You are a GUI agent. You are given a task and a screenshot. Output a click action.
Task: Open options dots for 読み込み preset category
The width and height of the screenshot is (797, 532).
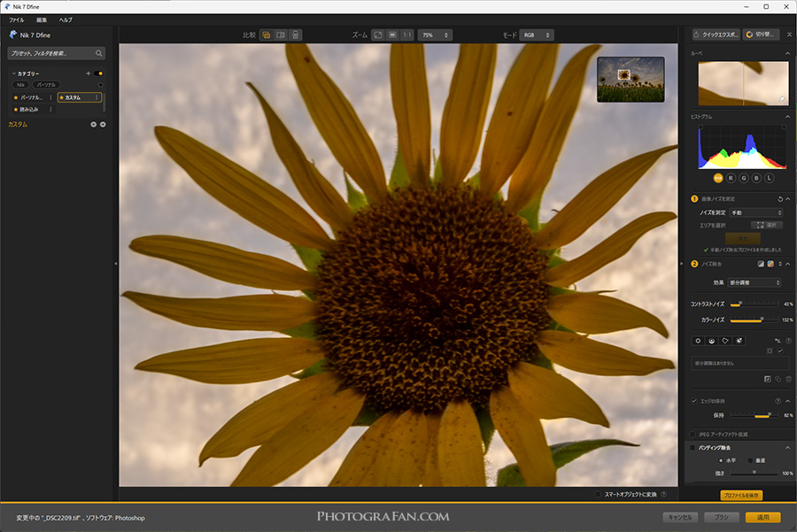[x=50, y=109]
